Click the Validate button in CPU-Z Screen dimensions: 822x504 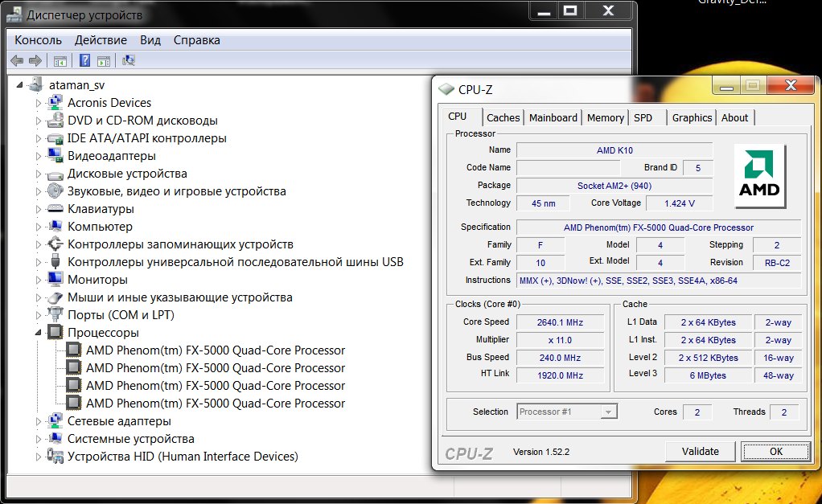coord(701,451)
